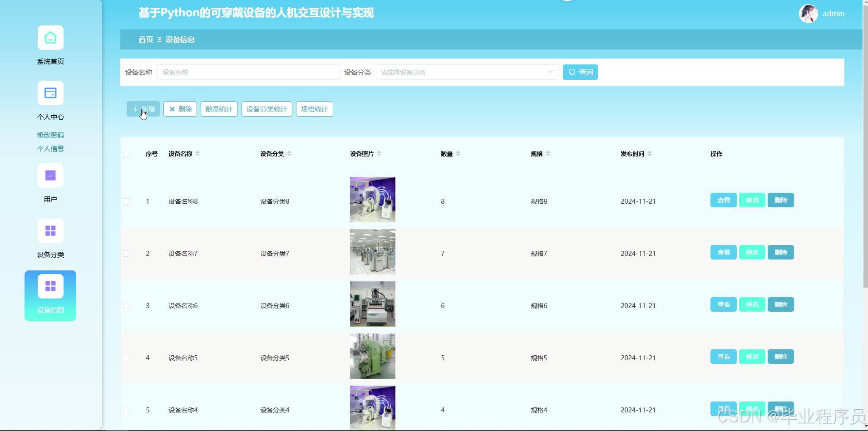
Task: Click the 用户 sidebar icon
Action: 50,175
